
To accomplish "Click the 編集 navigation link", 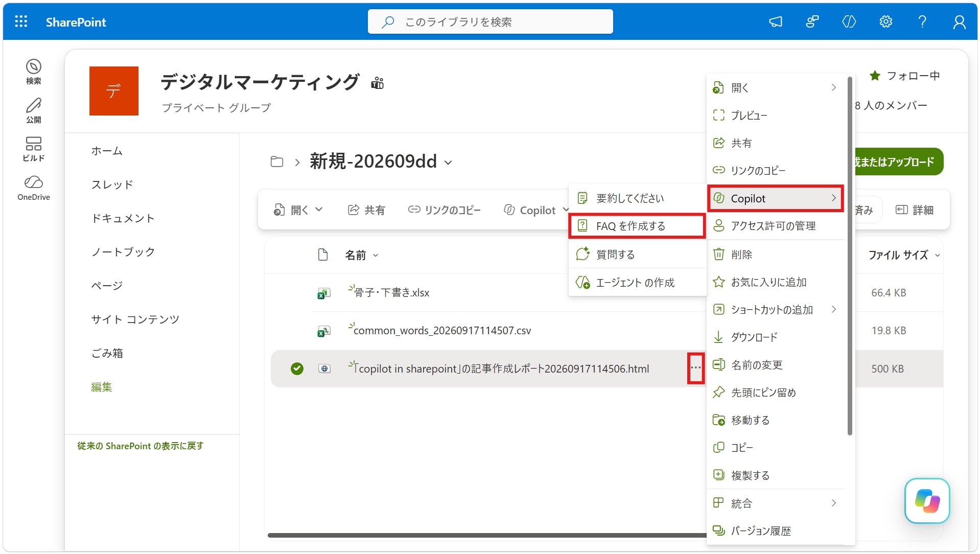I will 101,387.
